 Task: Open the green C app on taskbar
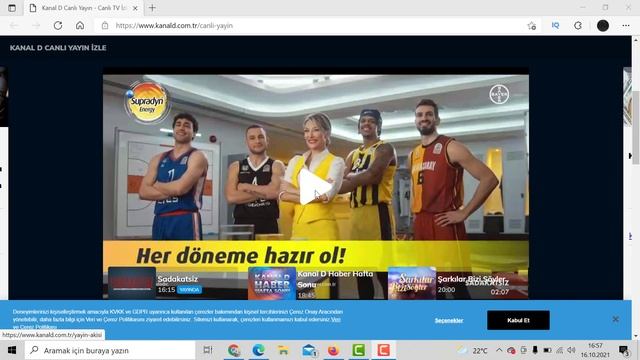pos(358,350)
